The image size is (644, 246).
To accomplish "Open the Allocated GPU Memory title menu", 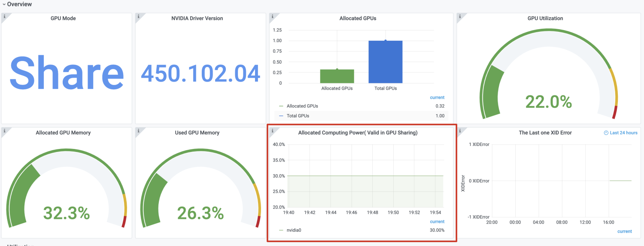I will 63,133.
